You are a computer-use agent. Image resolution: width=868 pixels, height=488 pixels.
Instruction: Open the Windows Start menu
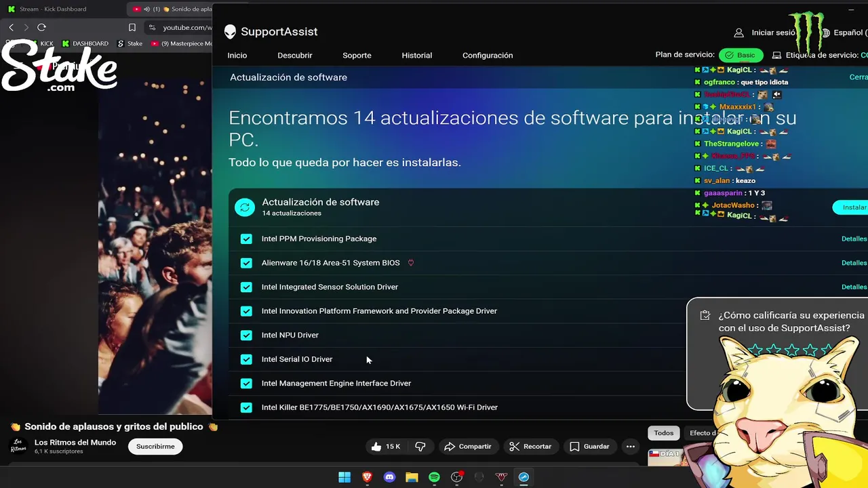tap(344, 477)
